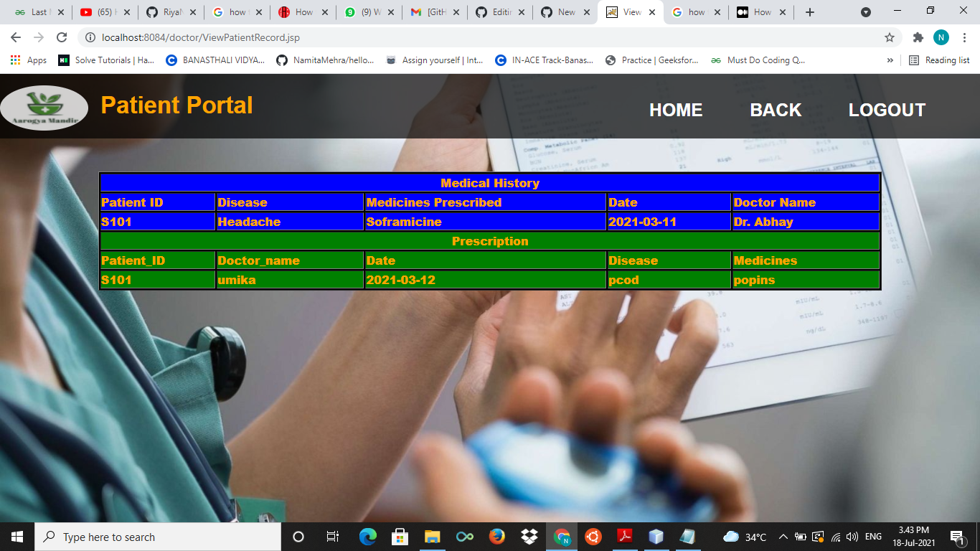Open Apps shortcut in bookmarks bar

29,60
